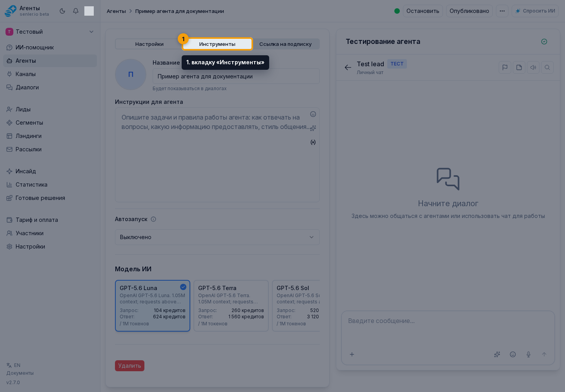Screen dimensions: 565x392
Task: Click the microphone icon
Action: click(x=529, y=354)
